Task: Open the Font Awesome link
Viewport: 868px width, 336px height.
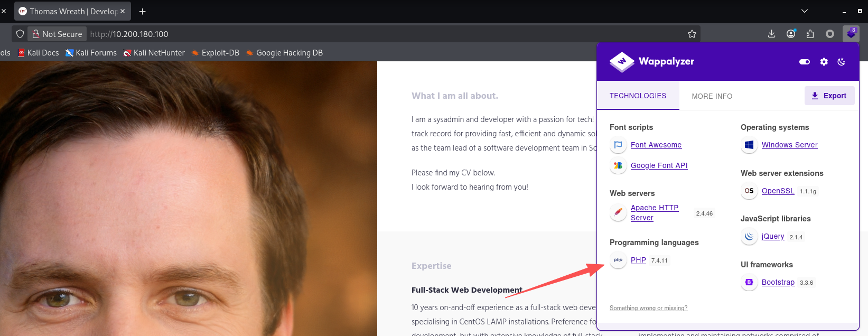Action: pos(656,145)
